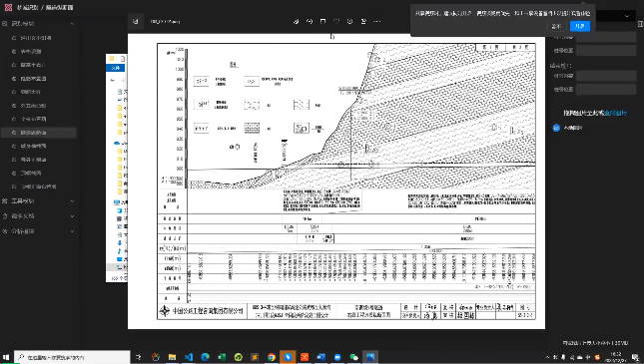Image resolution: width=644 pixels, height=364 pixels.
Task: Click the file info circle icon in toolbar
Action: pyautogui.click(x=349, y=21)
